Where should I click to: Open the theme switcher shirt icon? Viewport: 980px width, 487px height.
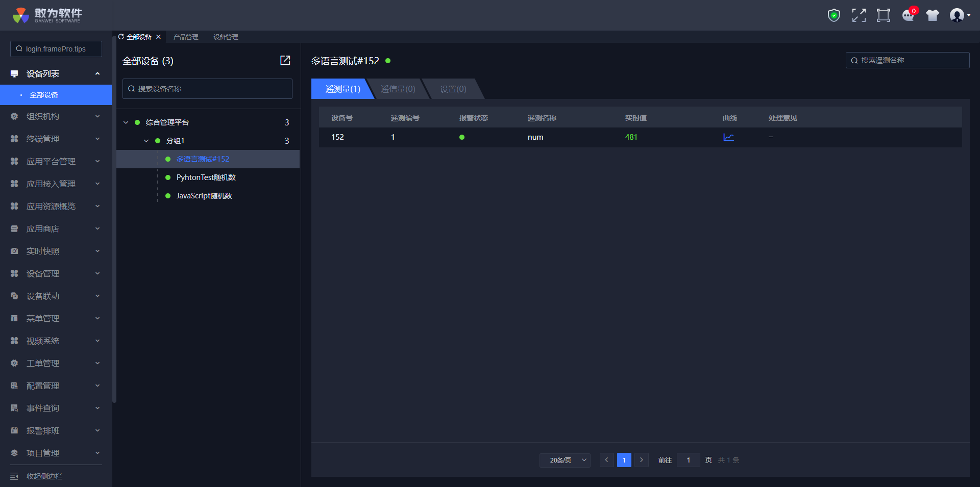pos(933,15)
